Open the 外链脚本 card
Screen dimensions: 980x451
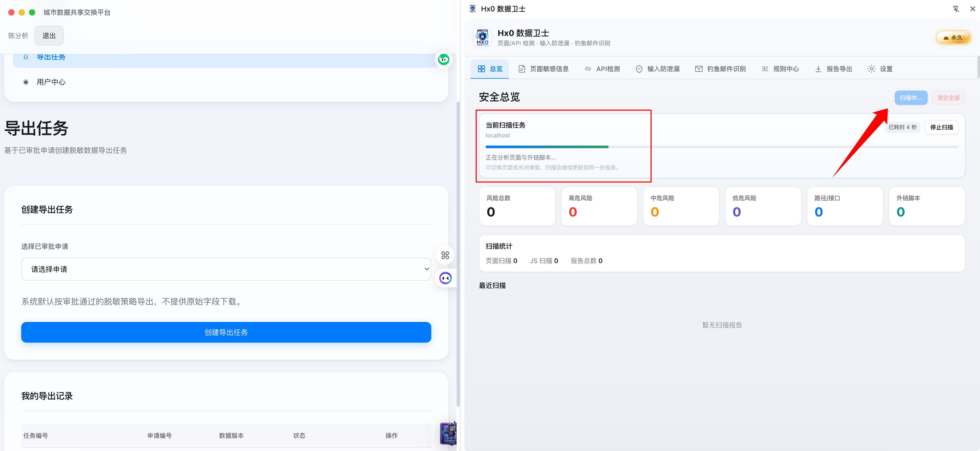(927, 206)
